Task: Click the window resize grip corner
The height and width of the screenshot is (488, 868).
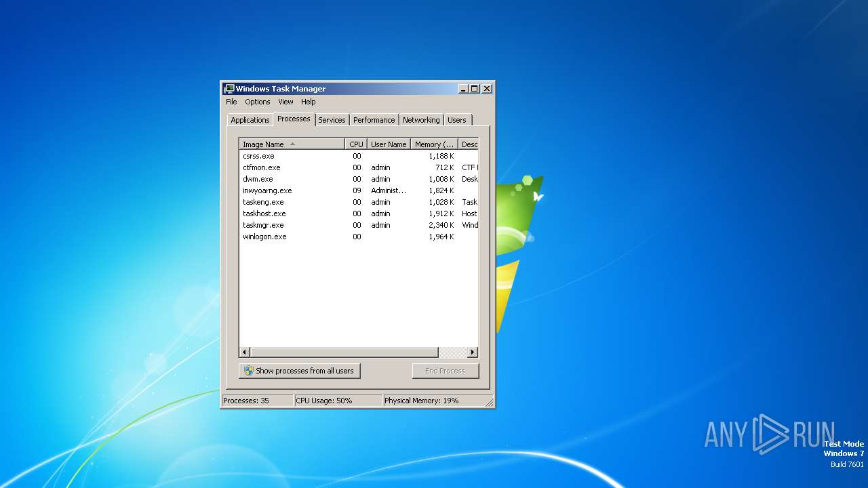Action: 489,403
